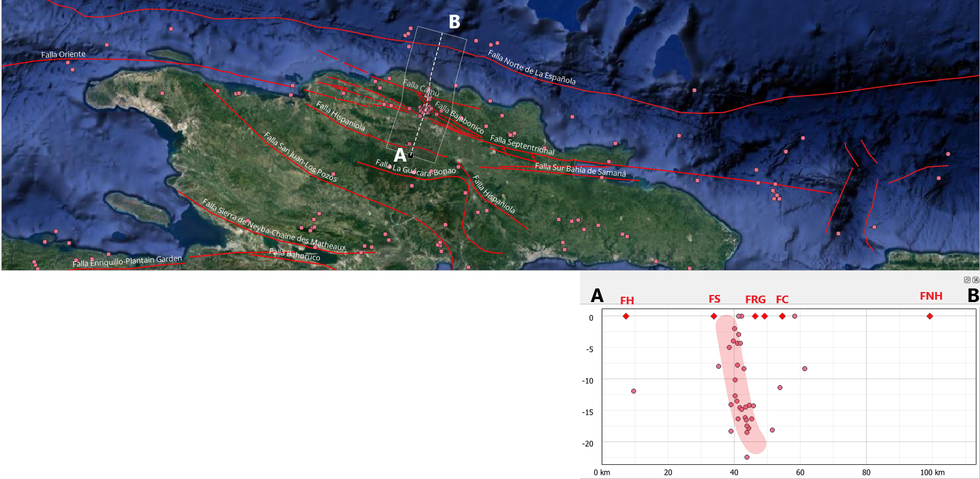The image size is (980, 479).
Task: Click the isolated hypocenter near 10 km distance
Action: (x=634, y=391)
